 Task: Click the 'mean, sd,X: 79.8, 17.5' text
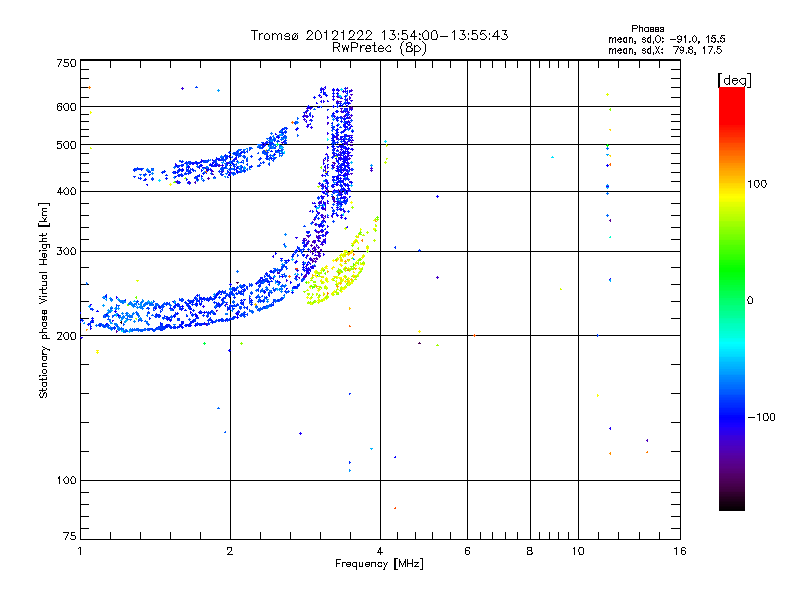tap(665, 50)
